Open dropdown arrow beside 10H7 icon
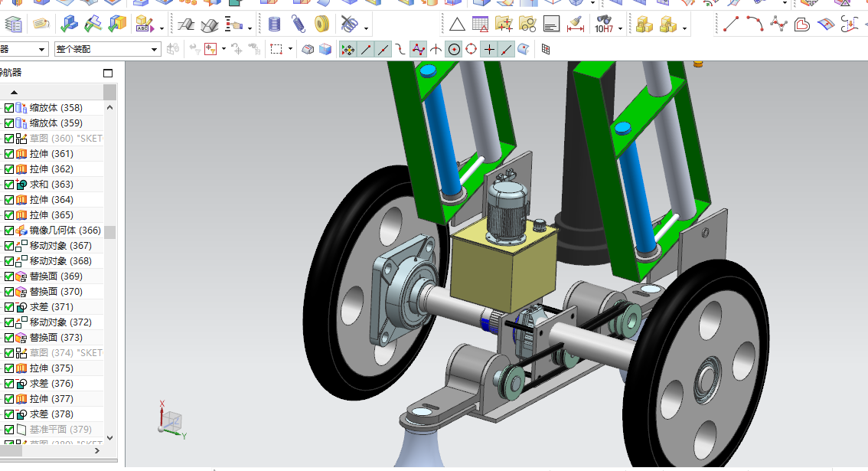 [x=620, y=28]
